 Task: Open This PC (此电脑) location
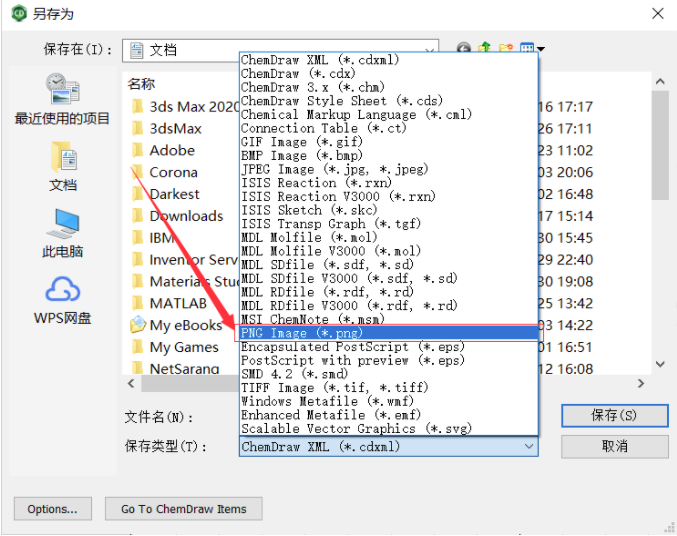tap(63, 234)
